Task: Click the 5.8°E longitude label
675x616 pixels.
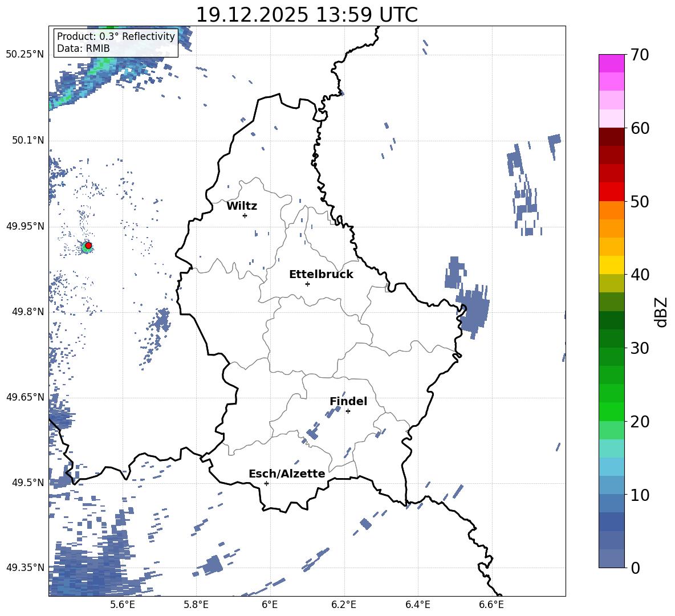Action: (x=196, y=605)
